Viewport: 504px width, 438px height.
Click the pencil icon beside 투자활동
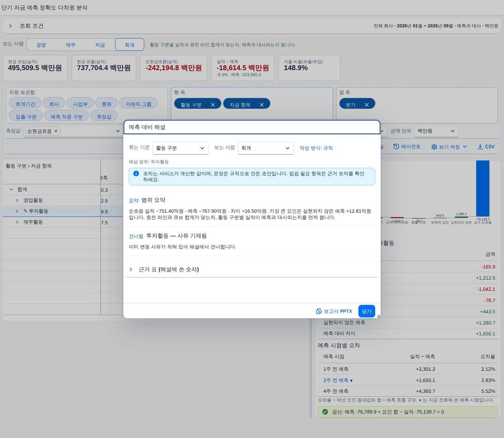click(x=25, y=211)
